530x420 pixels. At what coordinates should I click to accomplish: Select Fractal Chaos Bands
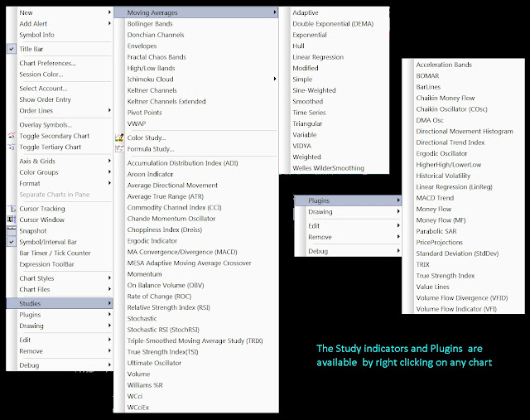click(157, 57)
